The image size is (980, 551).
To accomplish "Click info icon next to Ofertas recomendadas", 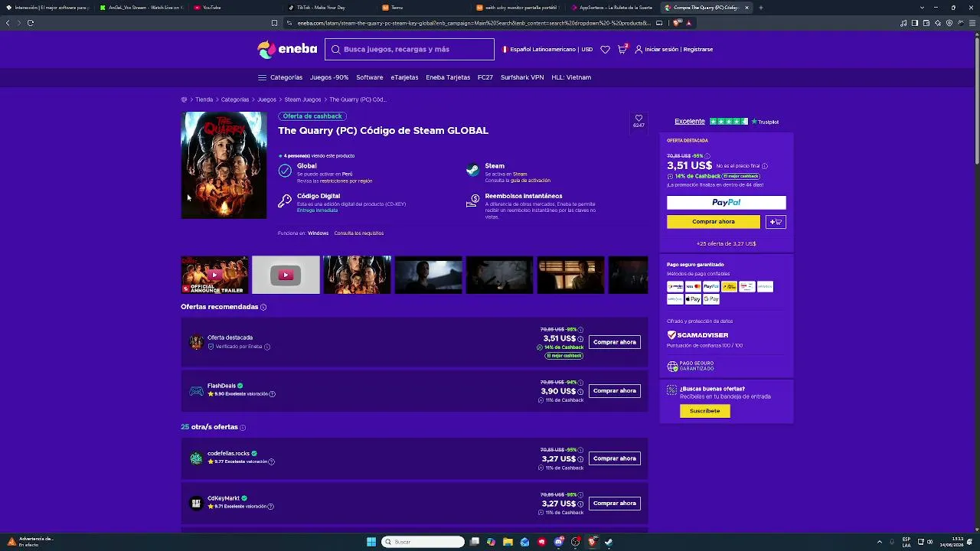I will tap(263, 307).
